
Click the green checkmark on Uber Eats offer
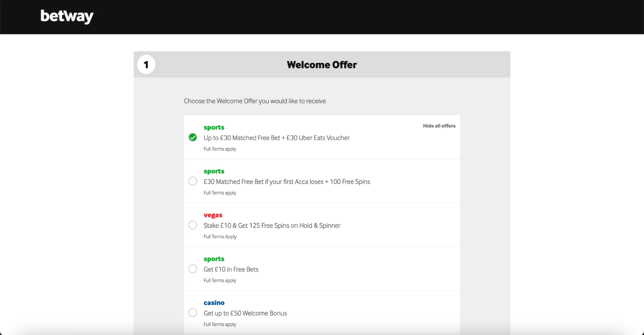coord(193,137)
